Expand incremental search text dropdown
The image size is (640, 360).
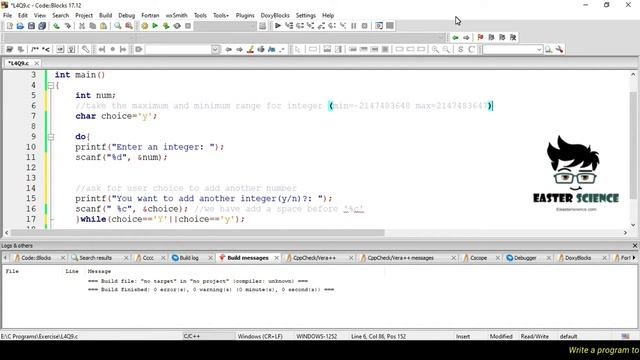(x=216, y=49)
